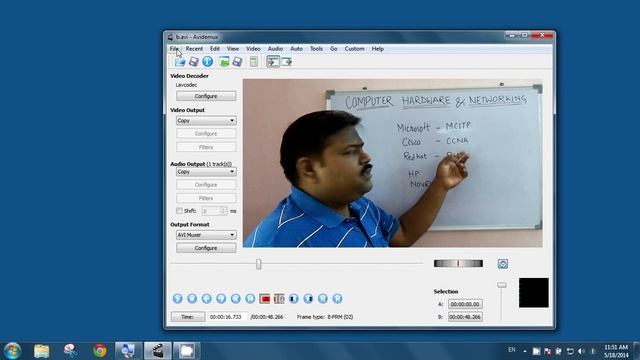The image size is (640, 360).
Task: Open the blue Information toolbar icon
Action: pos(207,62)
